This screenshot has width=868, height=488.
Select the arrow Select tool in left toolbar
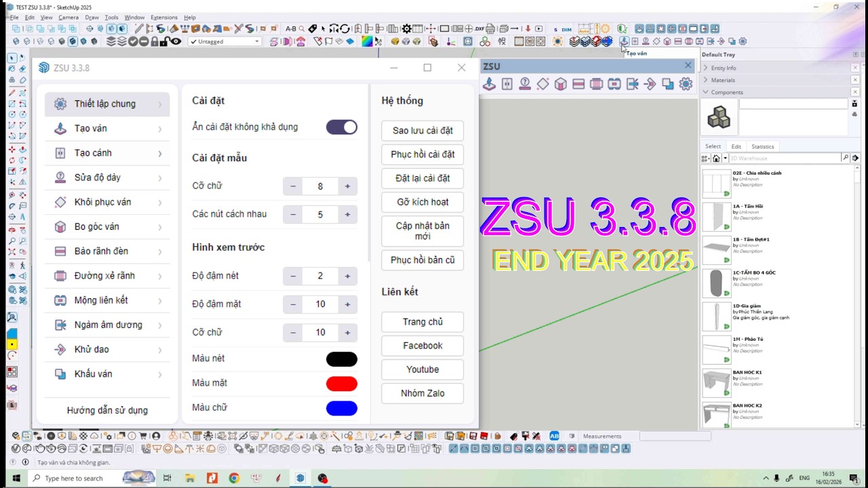pos(12,58)
